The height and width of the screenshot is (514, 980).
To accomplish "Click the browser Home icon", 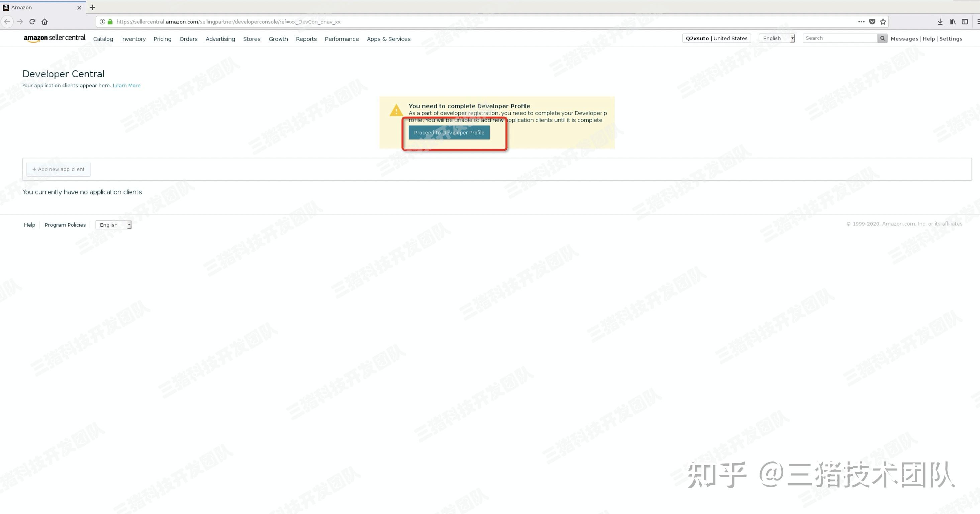I will (44, 22).
